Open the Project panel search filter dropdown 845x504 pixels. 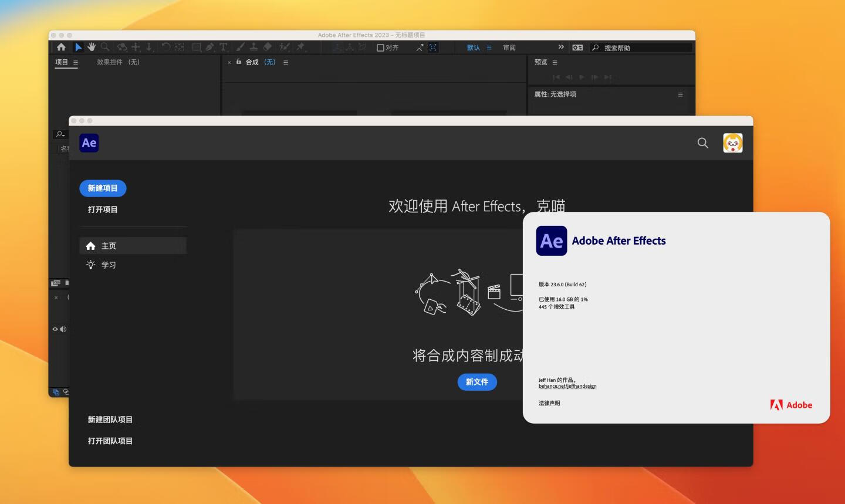pos(60,134)
